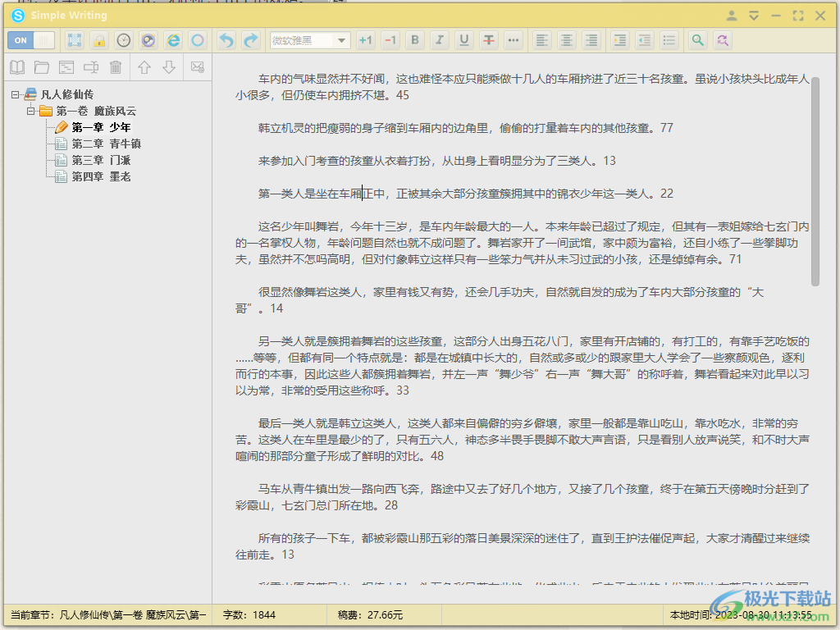Select the lock icon in the toolbar
The width and height of the screenshot is (840, 630).
[98, 39]
